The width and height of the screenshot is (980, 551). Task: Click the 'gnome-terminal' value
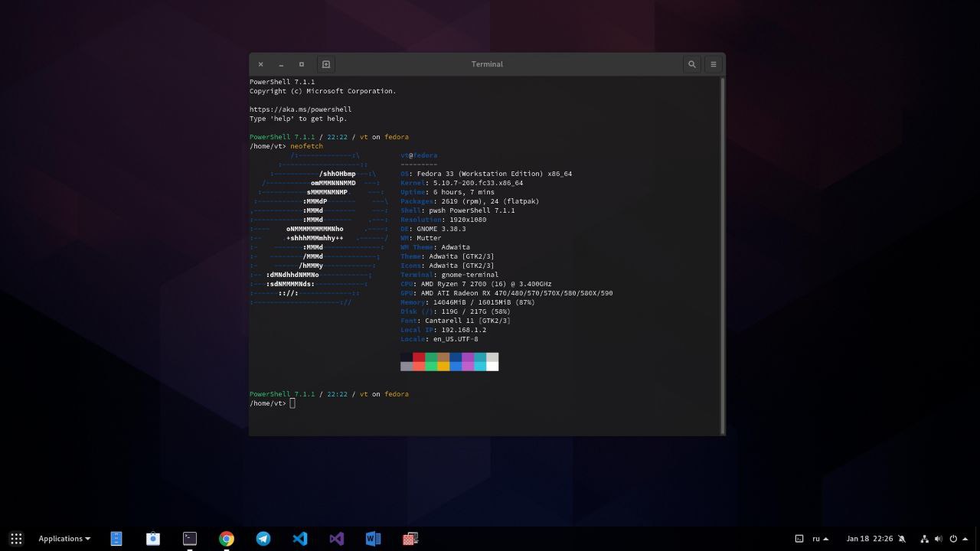(x=470, y=275)
